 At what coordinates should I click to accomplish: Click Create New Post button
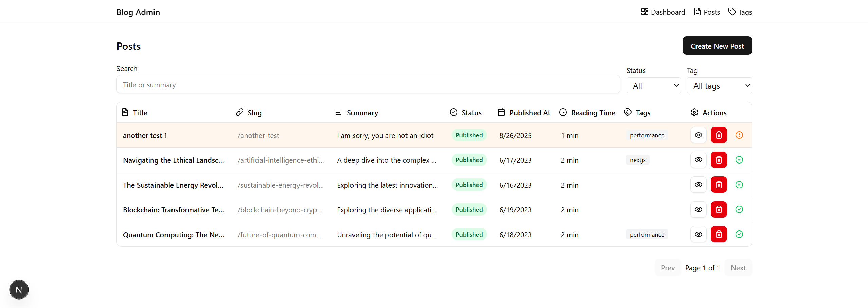point(717,46)
